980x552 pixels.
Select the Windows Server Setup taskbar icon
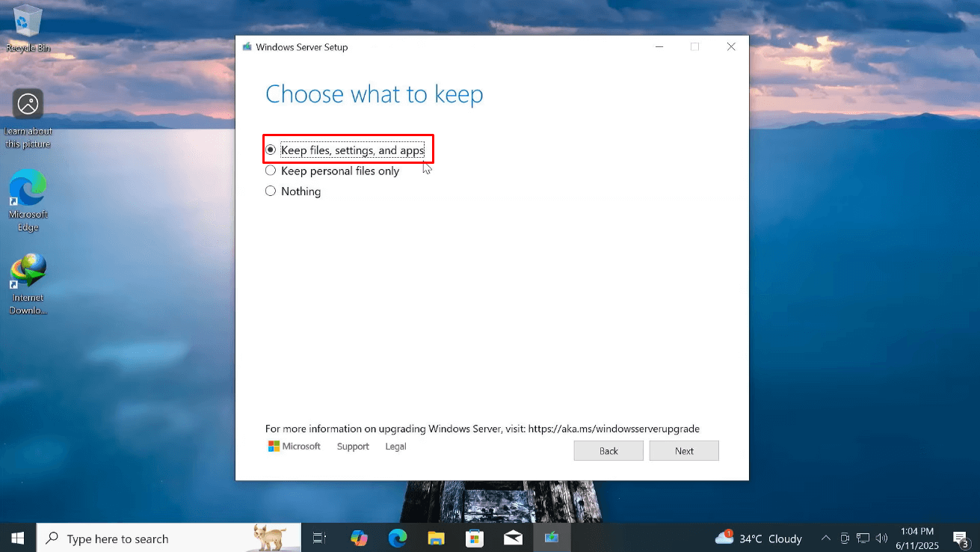[x=552, y=538]
